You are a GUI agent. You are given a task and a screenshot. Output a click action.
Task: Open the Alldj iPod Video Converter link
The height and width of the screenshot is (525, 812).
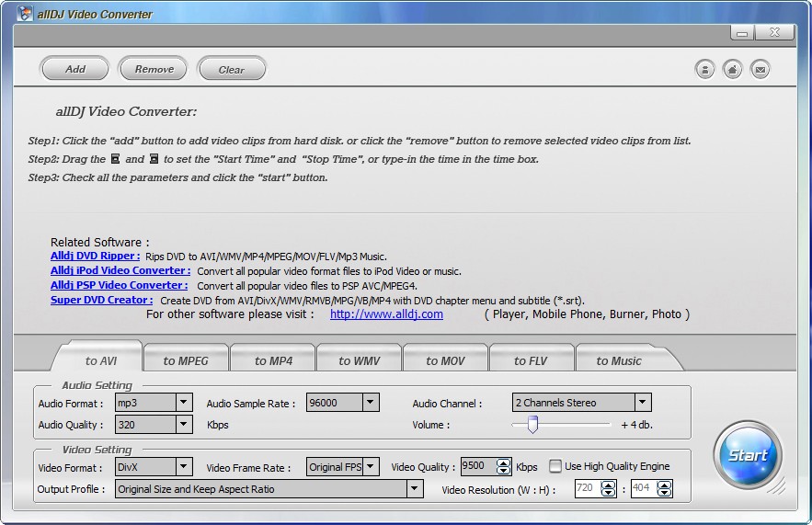120,270
